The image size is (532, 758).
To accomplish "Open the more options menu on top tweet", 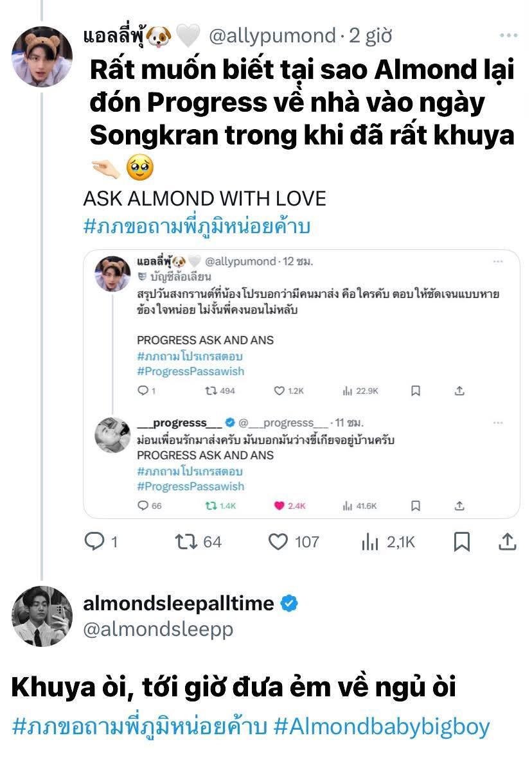I will 508,36.
